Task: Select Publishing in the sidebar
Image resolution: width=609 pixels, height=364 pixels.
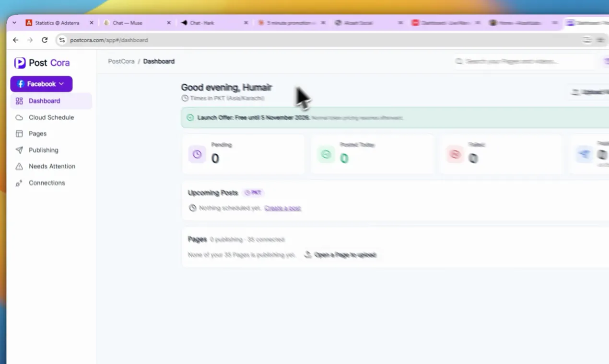Action: [x=51, y=150]
